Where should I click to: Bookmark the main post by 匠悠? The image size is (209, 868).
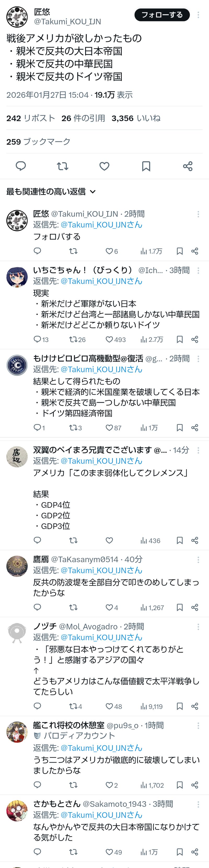coord(146,166)
